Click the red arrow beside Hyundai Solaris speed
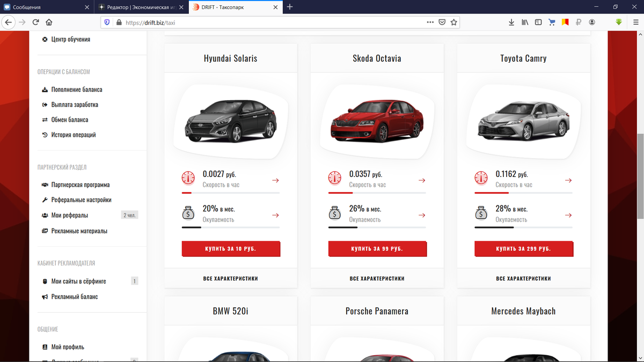Screen dimensions: 644x362 tap(275, 180)
